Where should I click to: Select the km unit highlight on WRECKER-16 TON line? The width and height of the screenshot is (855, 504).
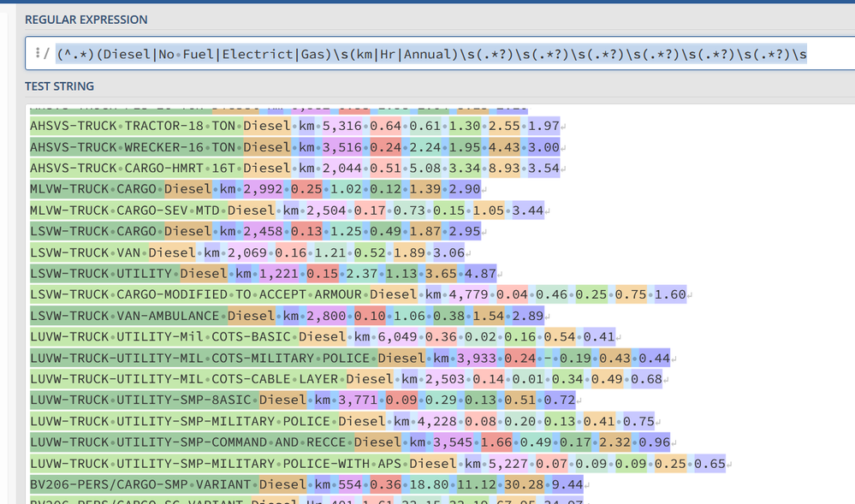(x=306, y=146)
